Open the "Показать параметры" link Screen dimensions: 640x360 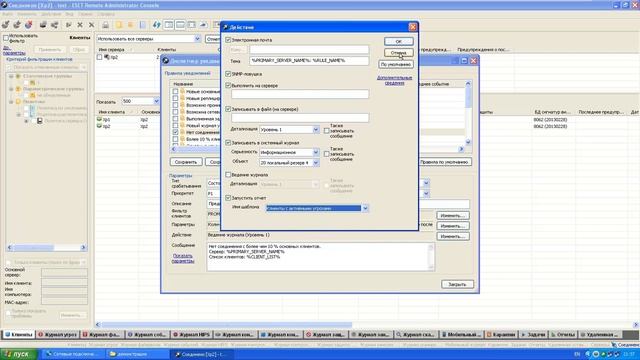(183, 258)
